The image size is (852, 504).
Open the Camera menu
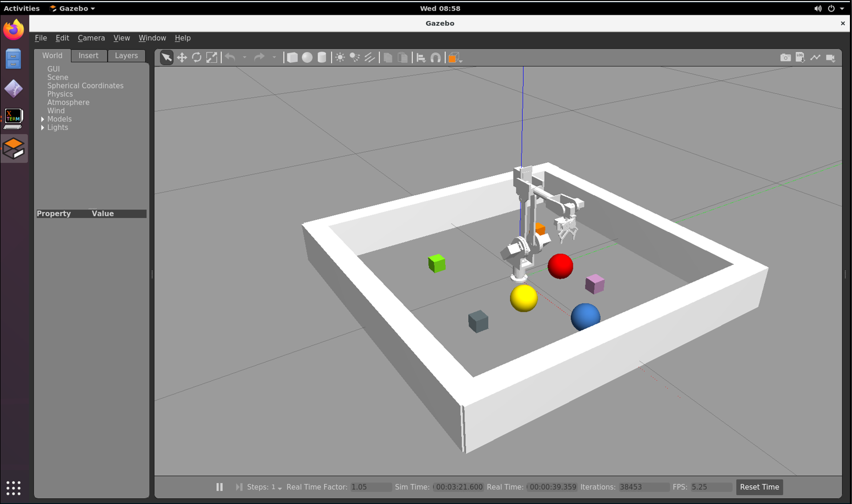pos(91,38)
